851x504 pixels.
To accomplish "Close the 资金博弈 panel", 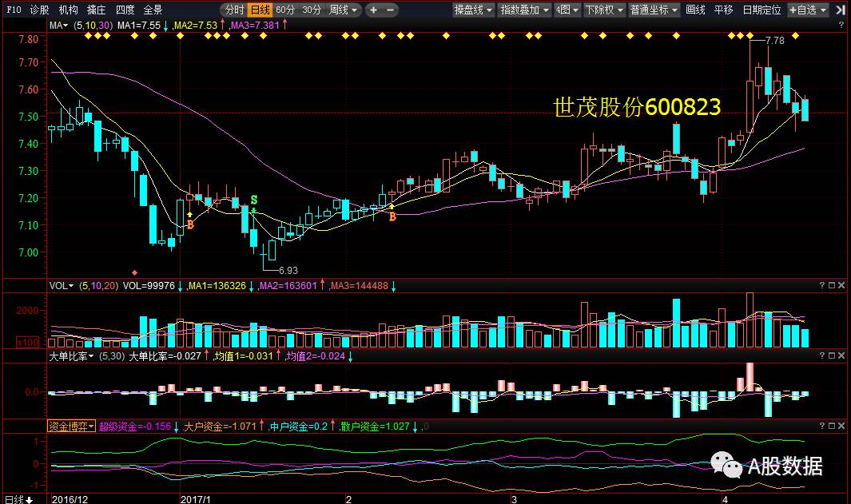I will (x=841, y=427).
